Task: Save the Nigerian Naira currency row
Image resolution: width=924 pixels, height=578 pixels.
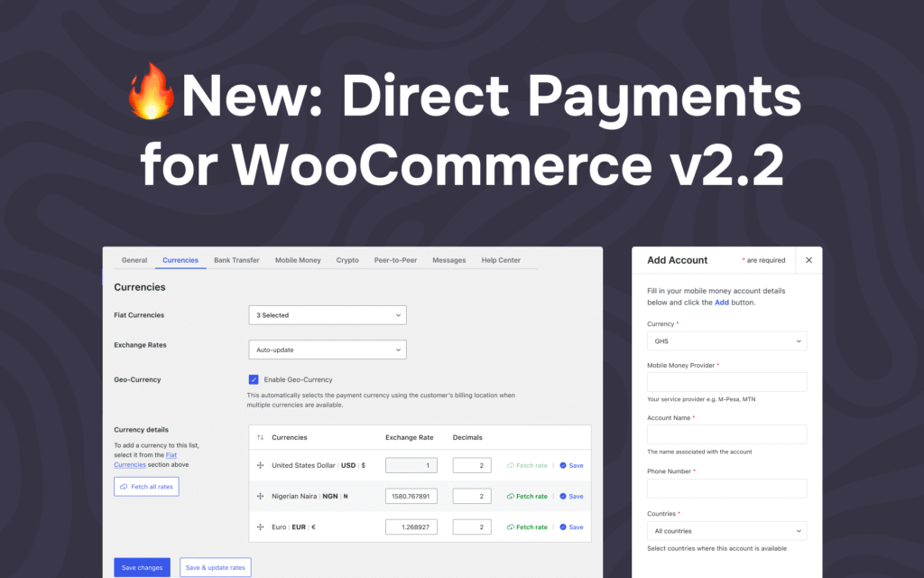Action: [571, 496]
